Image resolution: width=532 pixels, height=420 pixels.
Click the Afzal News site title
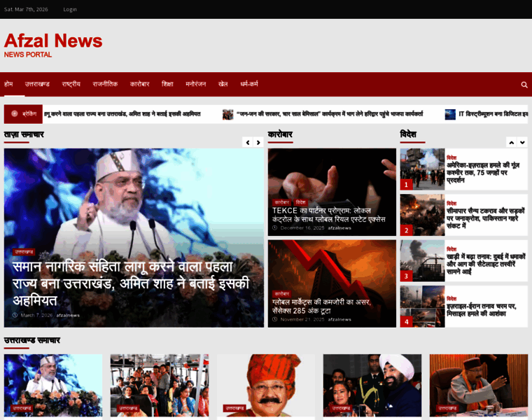coord(53,41)
